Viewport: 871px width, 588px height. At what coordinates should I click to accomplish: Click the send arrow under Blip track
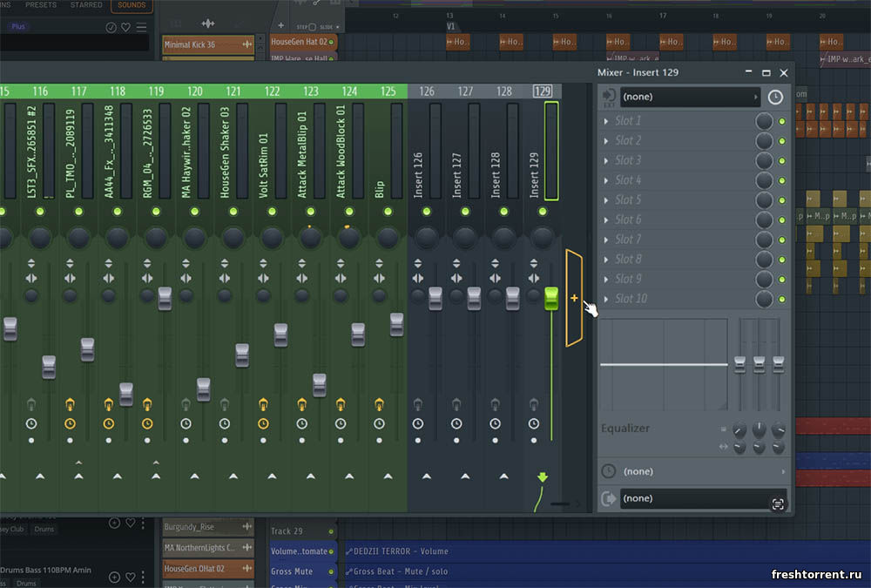pyautogui.click(x=388, y=476)
